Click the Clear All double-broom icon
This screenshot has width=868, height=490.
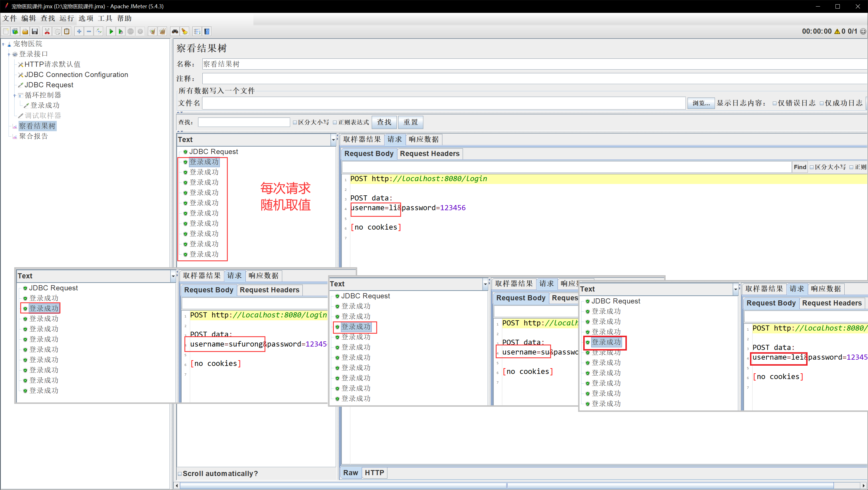pos(162,31)
